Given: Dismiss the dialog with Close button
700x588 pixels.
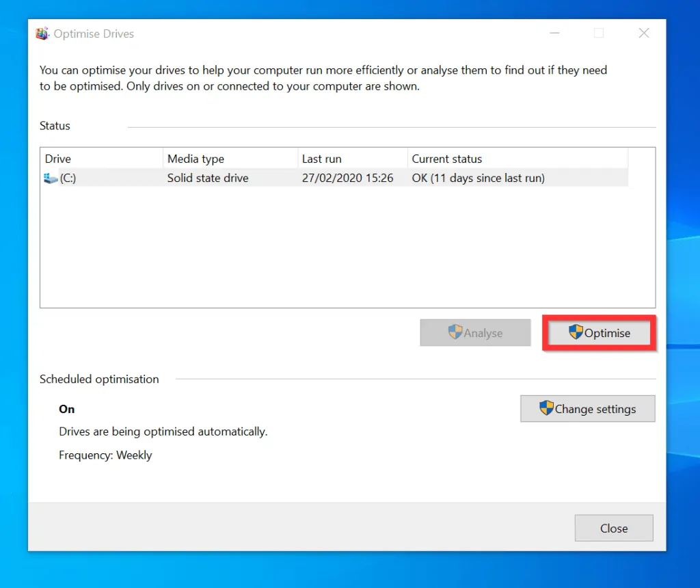Looking at the screenshot, I should tap(613, 528).
